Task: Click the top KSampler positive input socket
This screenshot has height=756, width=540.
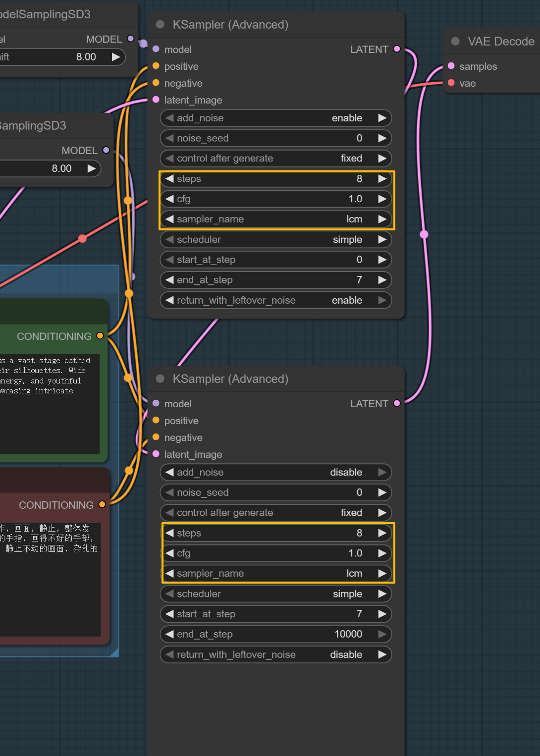Action: [156, 66]
